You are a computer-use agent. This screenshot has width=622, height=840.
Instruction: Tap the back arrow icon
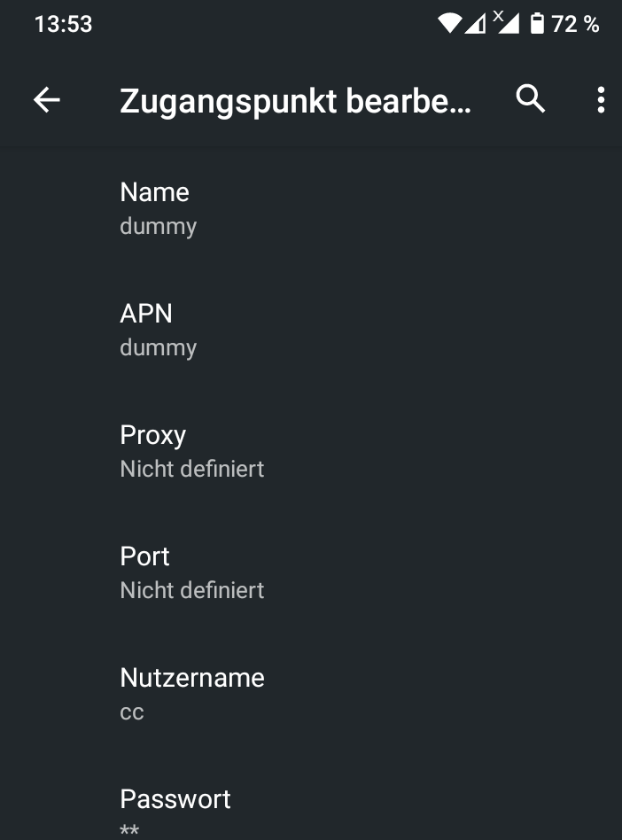tap(47, 100)
